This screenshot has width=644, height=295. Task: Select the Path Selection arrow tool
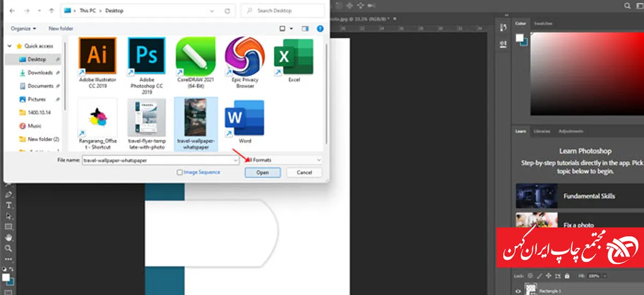pos(9,216)
